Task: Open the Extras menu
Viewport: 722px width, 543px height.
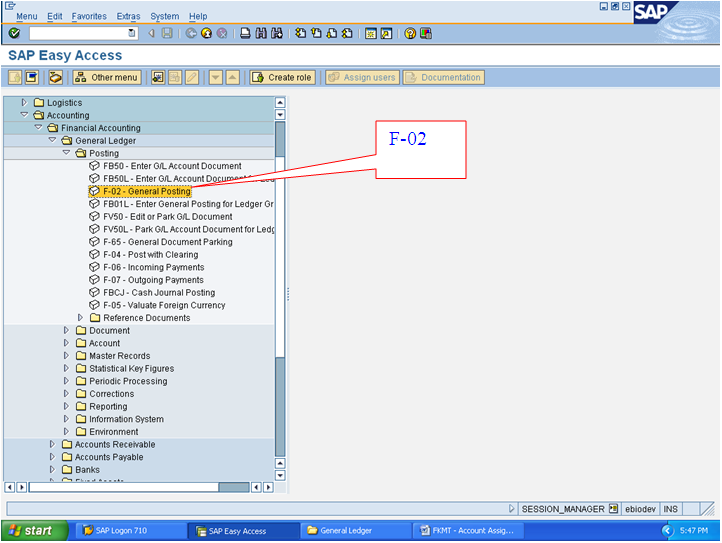Action: point(128,16)
